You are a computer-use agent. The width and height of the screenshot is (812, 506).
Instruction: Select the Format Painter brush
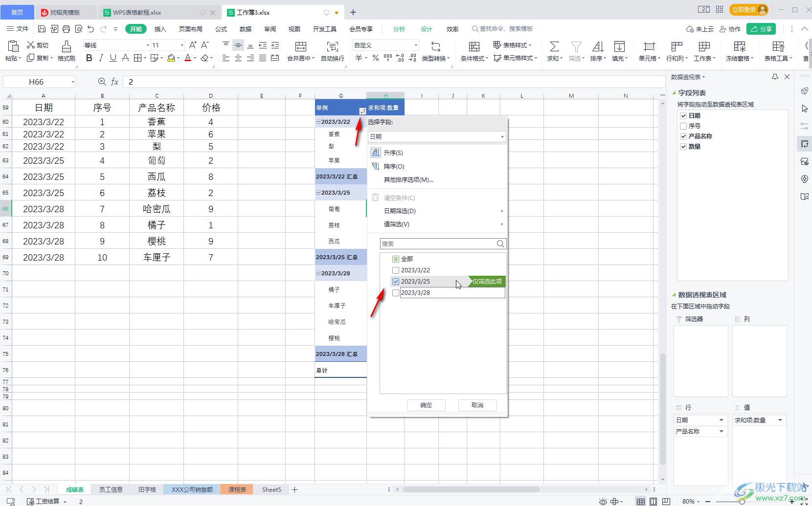click(x=66, y=46)
